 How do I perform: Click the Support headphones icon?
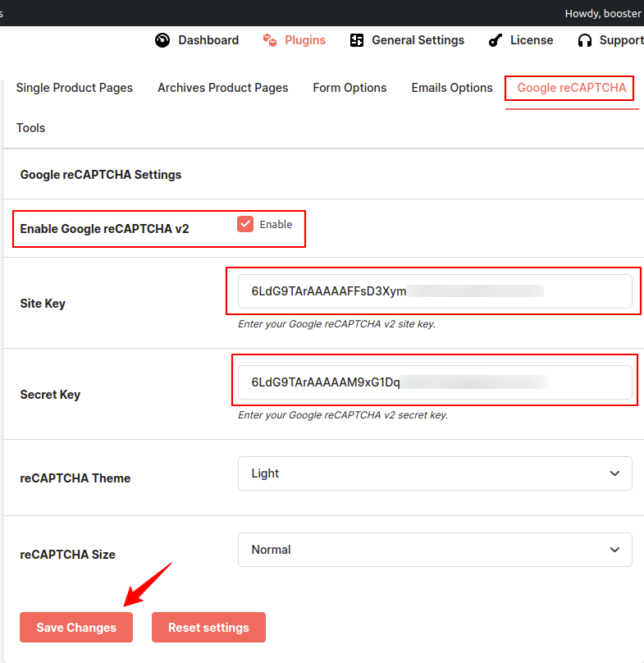click(x=585, y=40)
